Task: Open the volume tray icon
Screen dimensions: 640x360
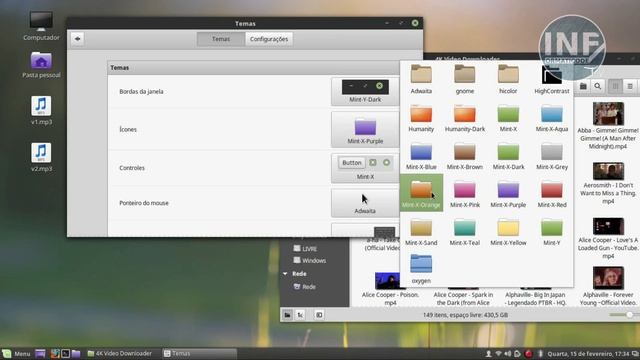Action: 508,353
